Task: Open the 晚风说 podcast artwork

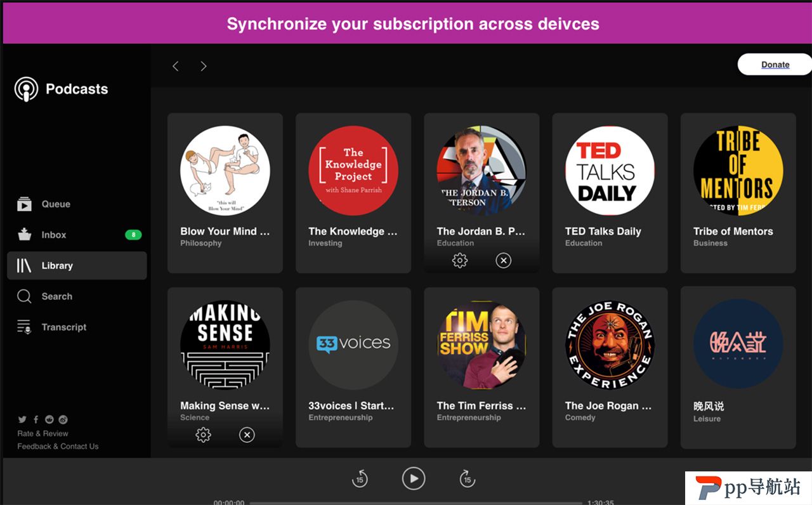Action: pos(738,344)
